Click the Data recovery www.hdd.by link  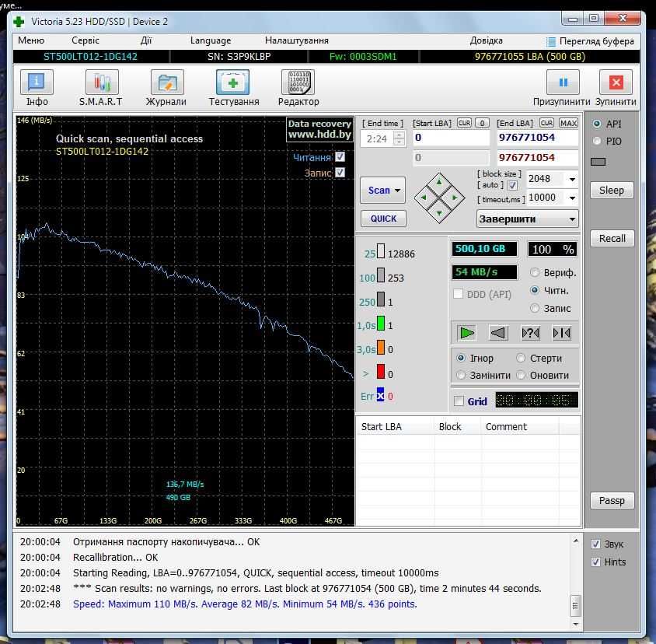tap(319, 129)
